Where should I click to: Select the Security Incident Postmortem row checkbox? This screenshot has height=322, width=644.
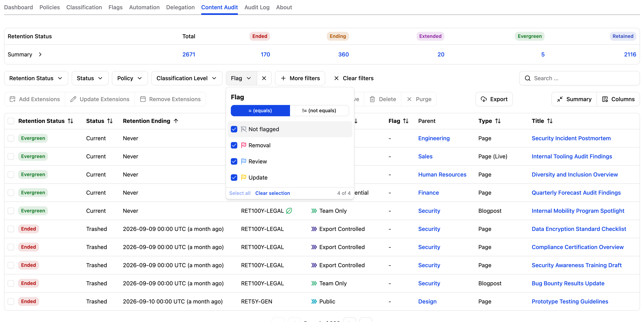(11, 138)
